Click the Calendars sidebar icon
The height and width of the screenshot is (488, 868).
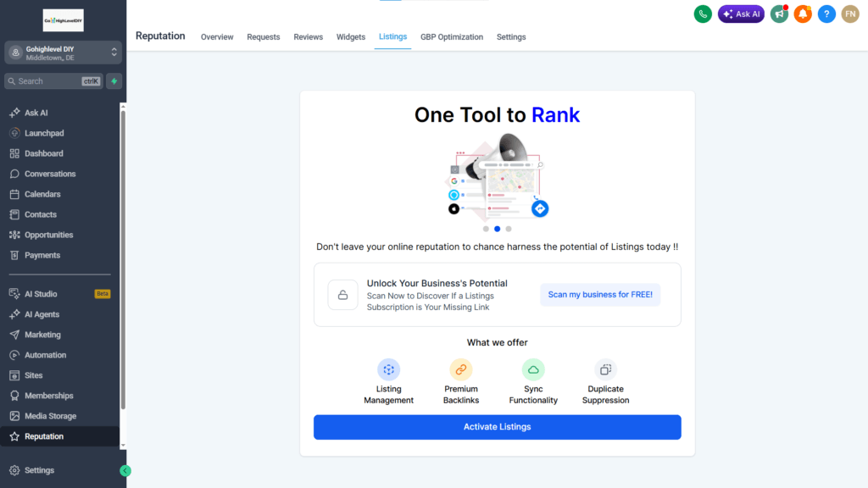click(x=14, y=194)
